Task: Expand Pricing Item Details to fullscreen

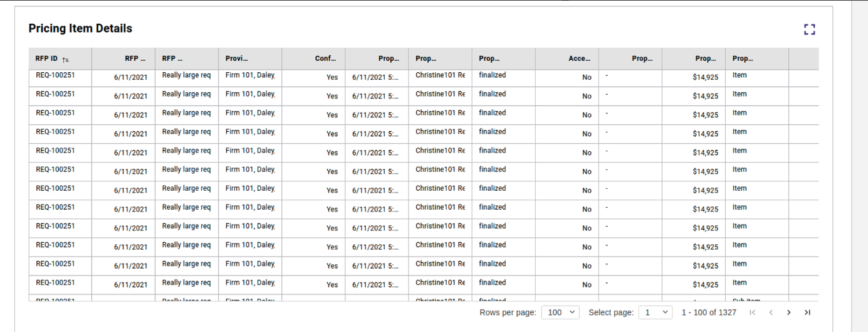Action: coord(809,29)
